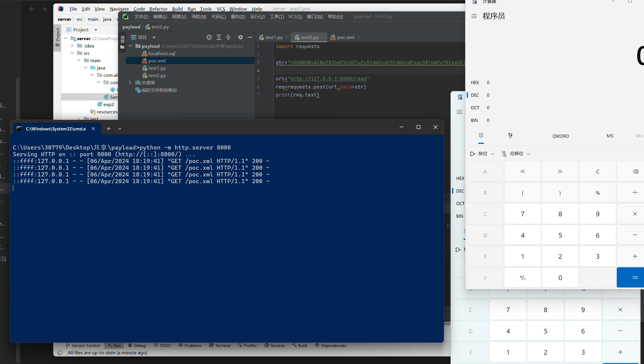Open the 位移位 bit shift dropdown in calculator
The image size is (644, 364).
[516, 154]
